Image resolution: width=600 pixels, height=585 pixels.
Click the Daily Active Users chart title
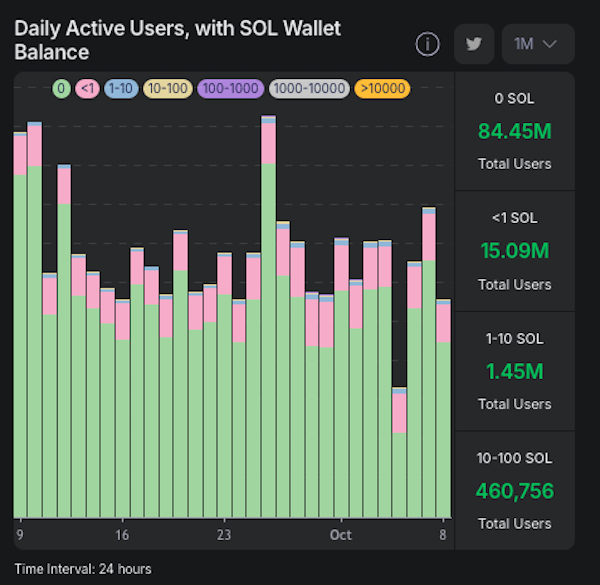pyautogui.click(x=178, y=40)
